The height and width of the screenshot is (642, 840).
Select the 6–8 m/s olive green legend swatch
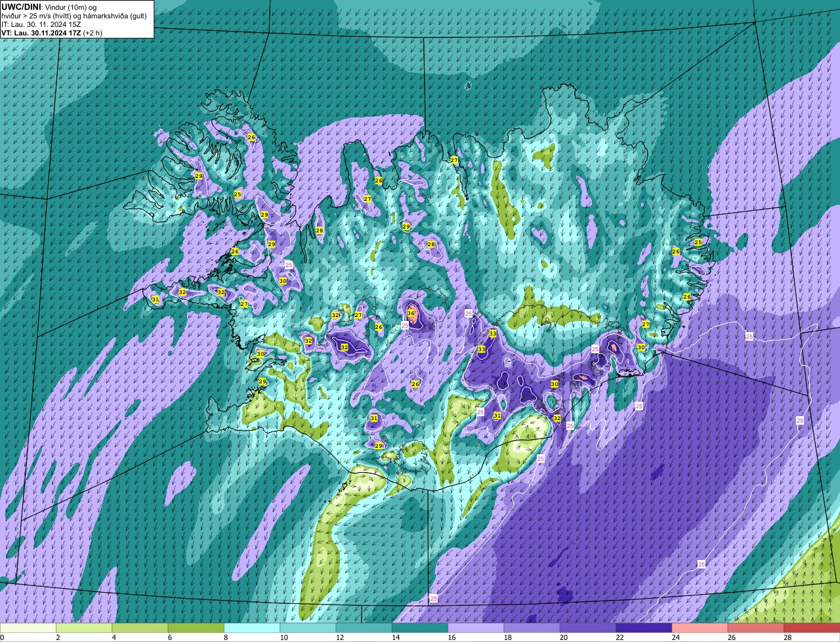pyautogui.click(x=196, y=628)
